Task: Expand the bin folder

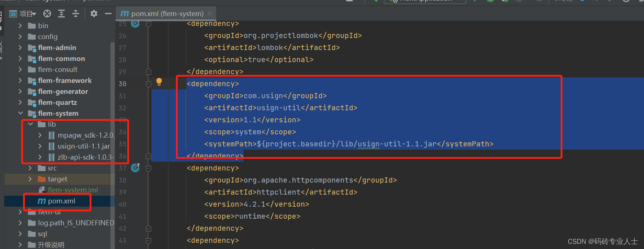Action: [20, 26]
